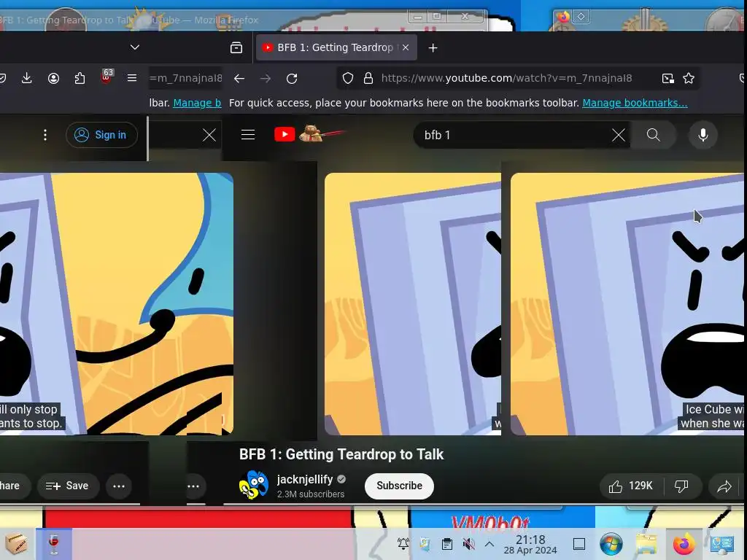Go to YouTube home via logo
Screen dimensions: 747x560
tap(285, 135)
